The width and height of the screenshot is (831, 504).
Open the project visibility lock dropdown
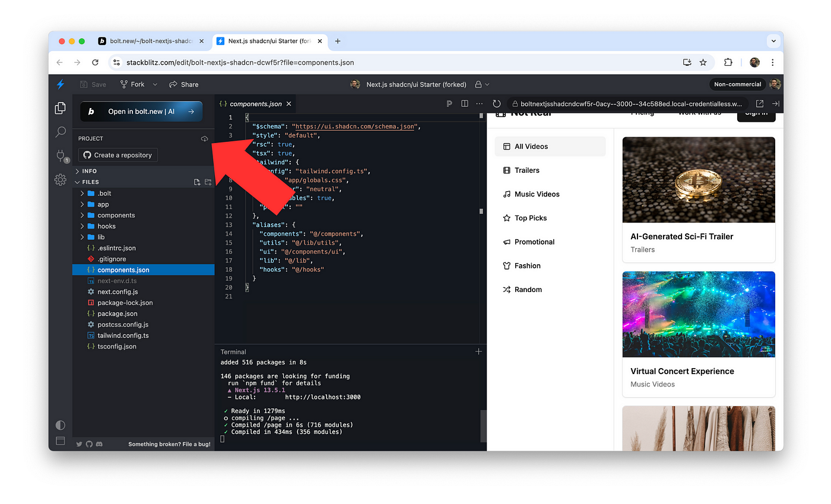(483, 84)
